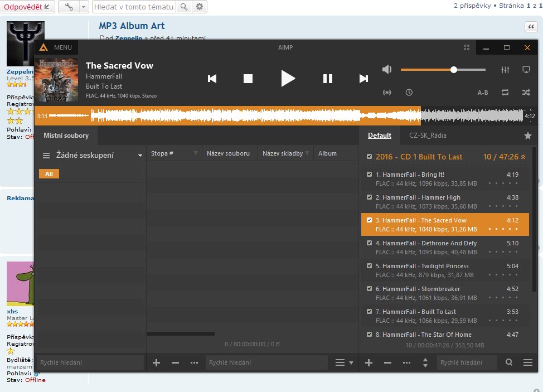Screen dimensions: 543x392
Task: Open the AIMP MENU
Action: point(56,47)
